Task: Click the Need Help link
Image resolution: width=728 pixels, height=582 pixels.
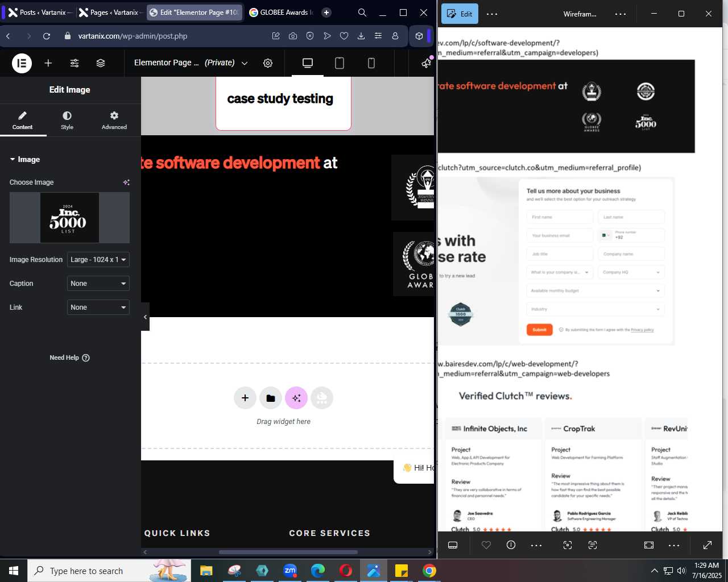Action: coord(69,358)
